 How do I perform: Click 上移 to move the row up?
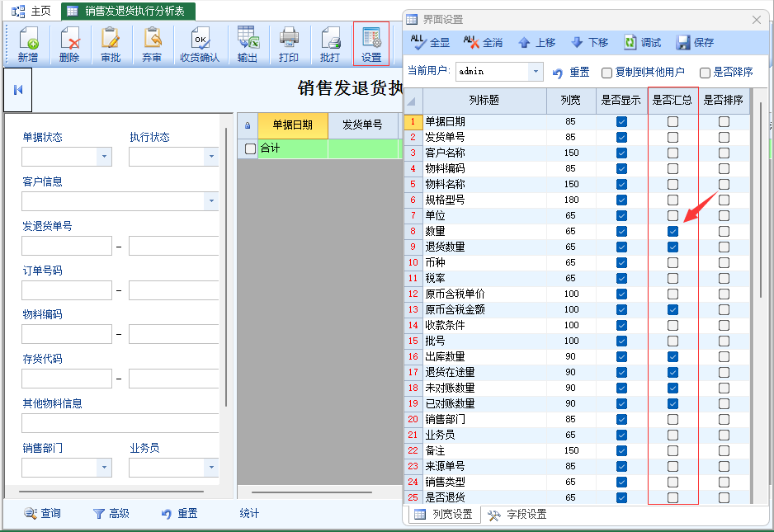536,43
